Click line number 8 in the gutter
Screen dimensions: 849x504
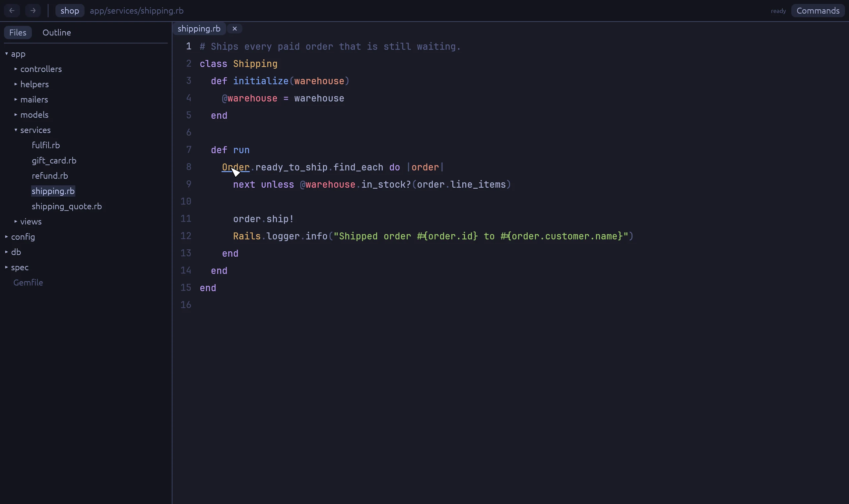click(189, 167)
